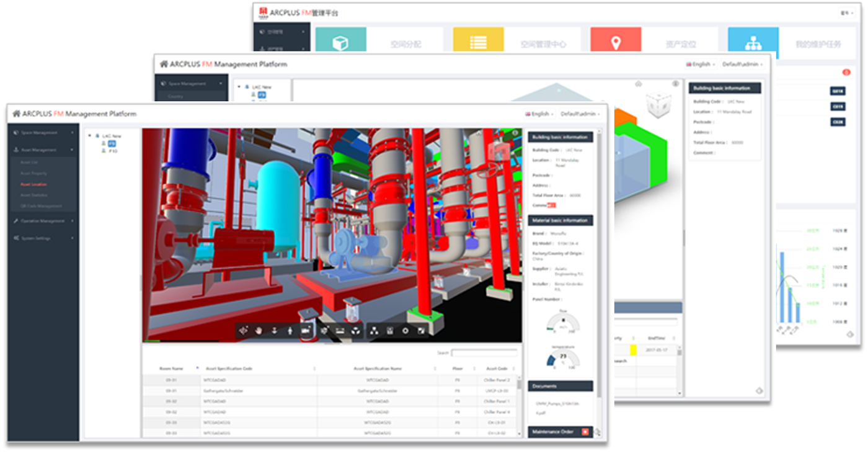Click the Explode model cube icon
Viewport: 868px width, 453px height.
(324, 331)
